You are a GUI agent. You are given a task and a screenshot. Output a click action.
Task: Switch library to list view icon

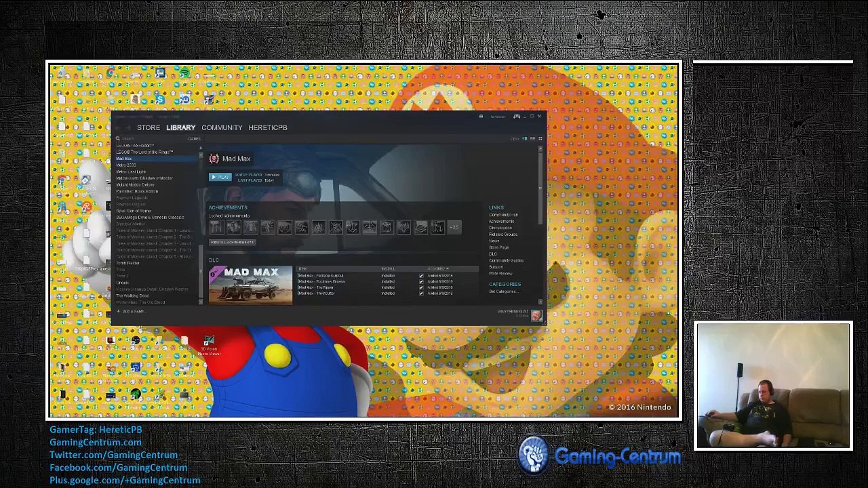[532, 139]
